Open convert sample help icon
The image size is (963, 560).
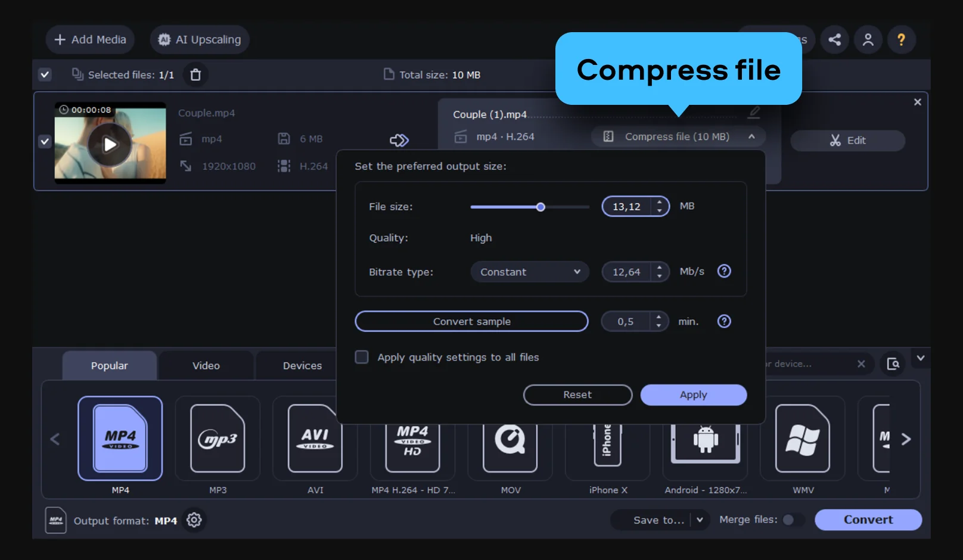[x=724, y=322]
